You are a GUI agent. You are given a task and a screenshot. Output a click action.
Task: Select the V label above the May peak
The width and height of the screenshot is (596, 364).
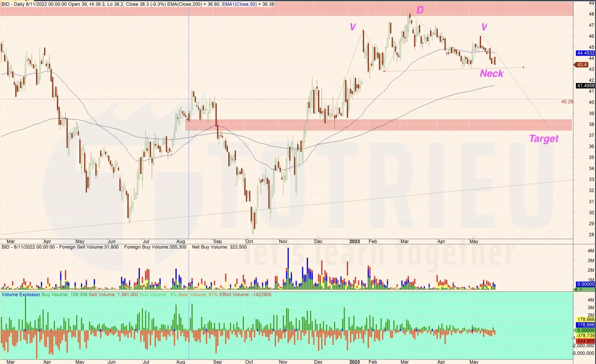point(484,27)
